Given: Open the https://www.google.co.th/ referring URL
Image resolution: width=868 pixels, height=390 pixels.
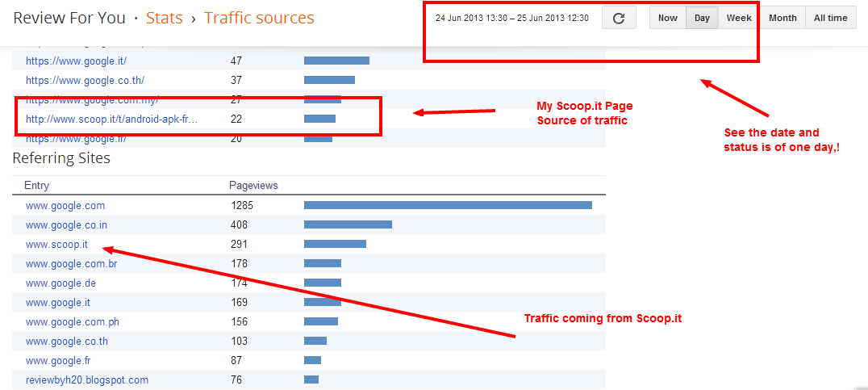Looking at the screenshot, I should pos(86,80).
